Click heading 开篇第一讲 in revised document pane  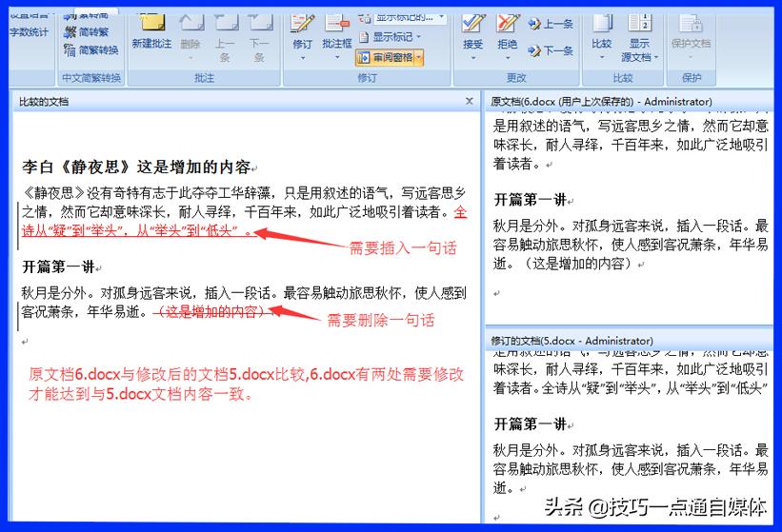pos(531,424)
